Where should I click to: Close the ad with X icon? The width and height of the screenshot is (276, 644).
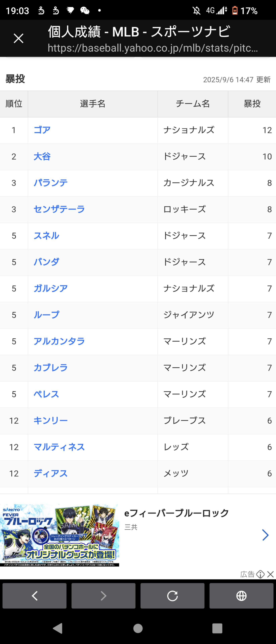point(270,574)
